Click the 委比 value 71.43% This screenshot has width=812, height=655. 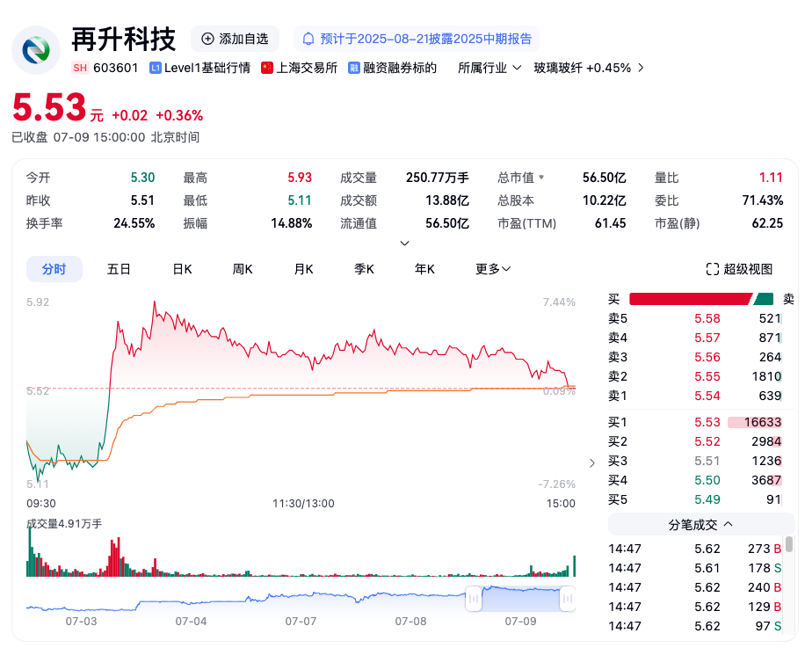pos(763,200)
